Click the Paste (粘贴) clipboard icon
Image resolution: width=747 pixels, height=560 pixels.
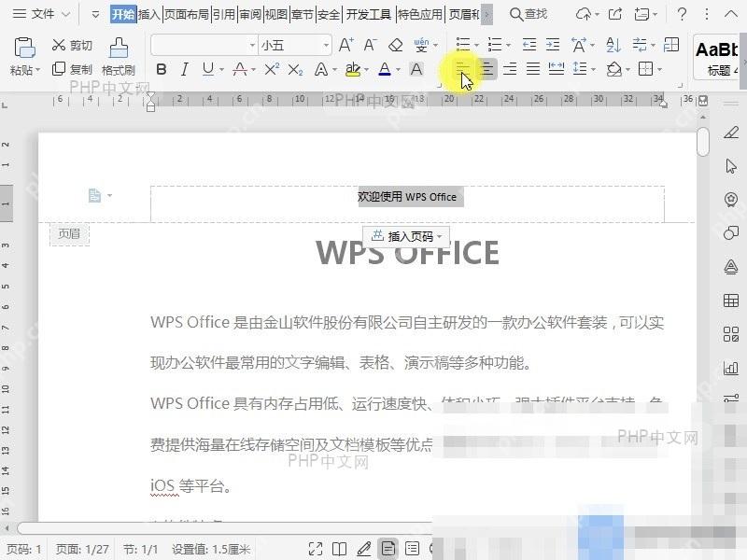pos(25,48)
